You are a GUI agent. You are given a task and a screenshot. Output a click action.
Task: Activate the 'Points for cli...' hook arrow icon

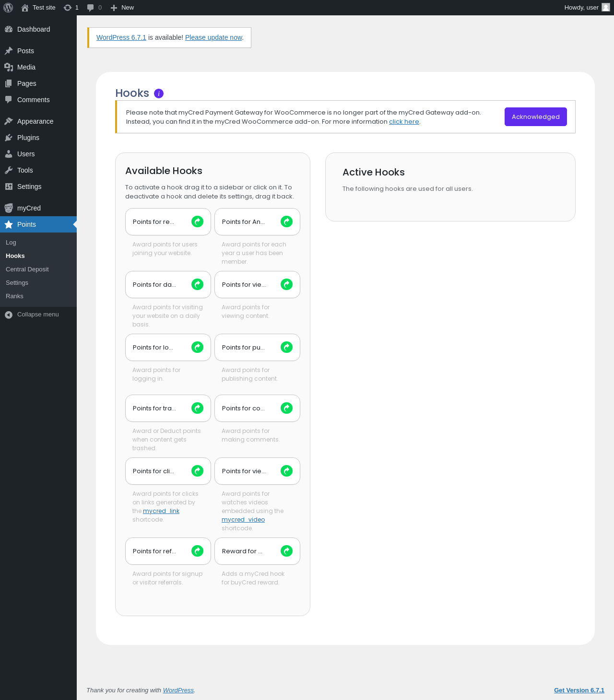[x=197, y=471]
